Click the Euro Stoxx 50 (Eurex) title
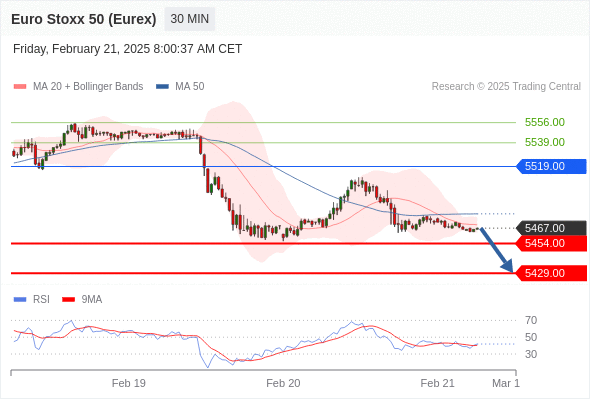 [84, 19]
